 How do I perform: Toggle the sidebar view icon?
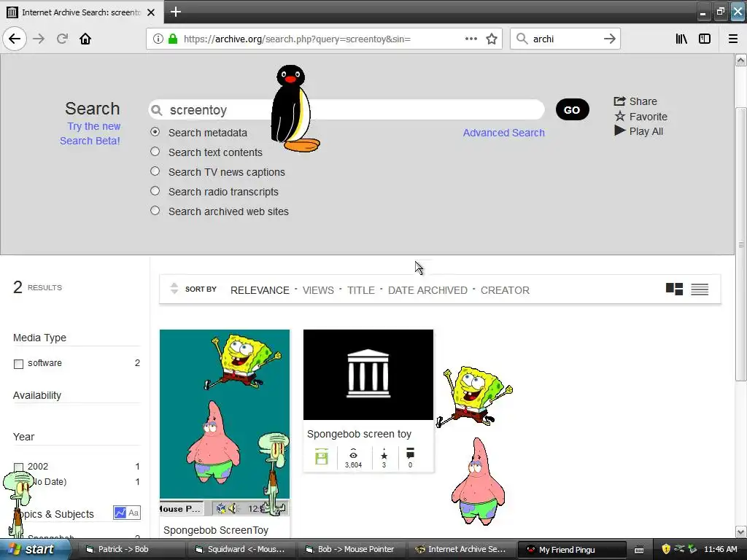[705, 39]
